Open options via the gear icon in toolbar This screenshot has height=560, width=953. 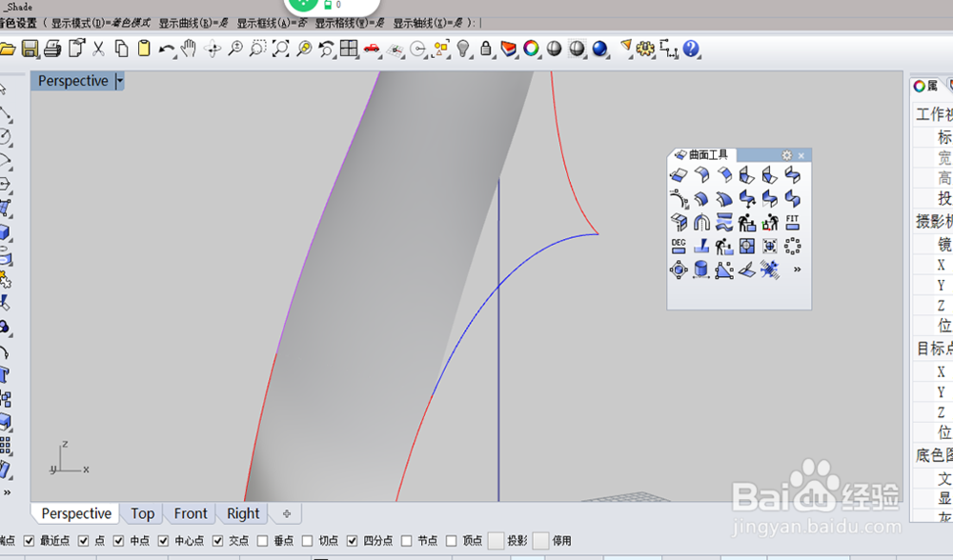[x=645, y=49]
